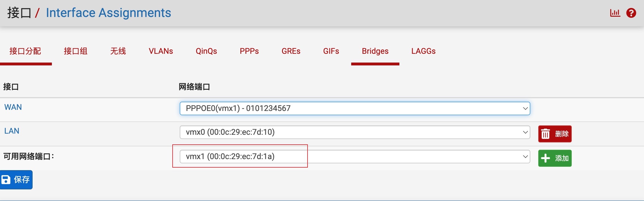644x201 pixels.
Task: Click the WAN interface link
Action: pos(13,107)
